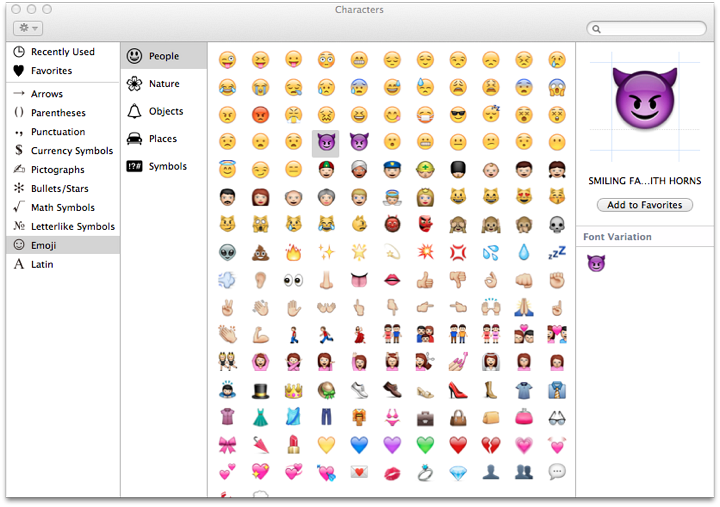Screen dimensions: 720x507
Task: Choose the broken heart emoji
Action: (x=491, y=445)
